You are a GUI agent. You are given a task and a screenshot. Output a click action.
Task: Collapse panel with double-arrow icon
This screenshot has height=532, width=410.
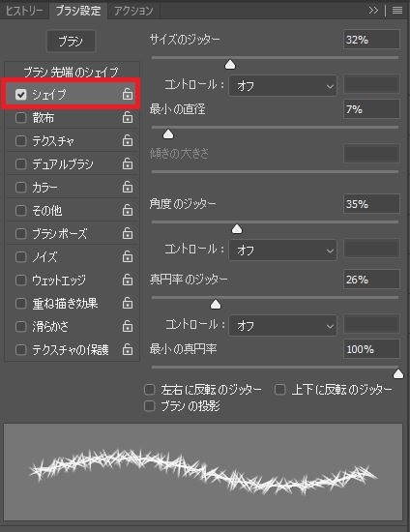pos(373,11)
